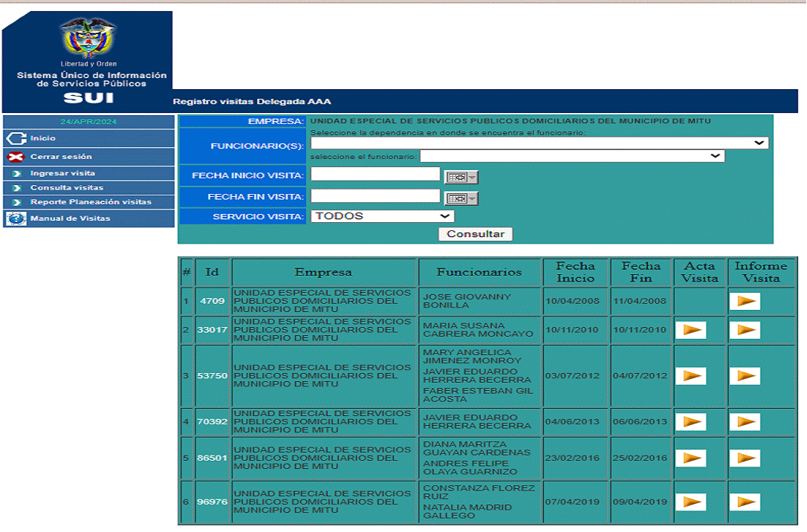Open calendar picker for Fecha Inicio Visita

[x=461, y=177]
